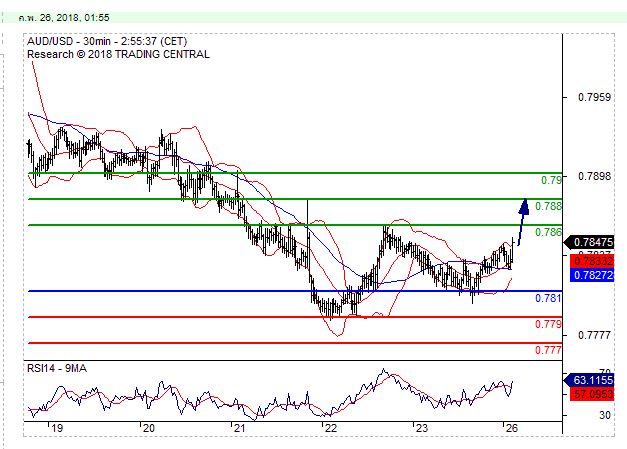The width and height of the screenshot is (627, 449).
Task: Click date axis label 26
Action: point(511,428)
